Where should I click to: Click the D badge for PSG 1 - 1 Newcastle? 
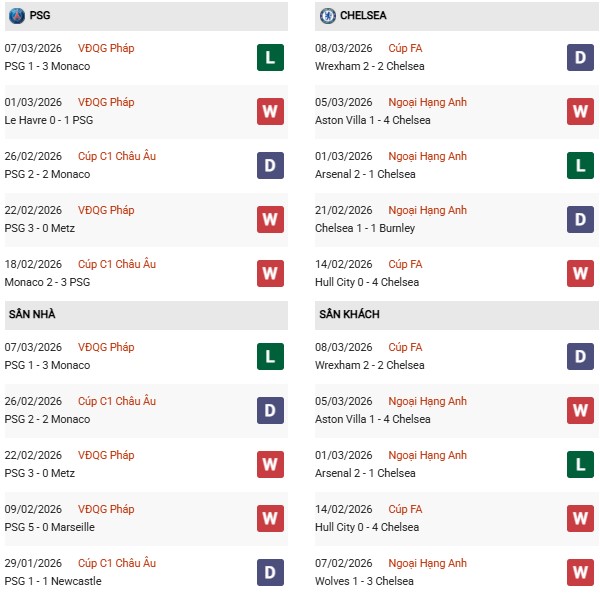(x=270, y=572)
